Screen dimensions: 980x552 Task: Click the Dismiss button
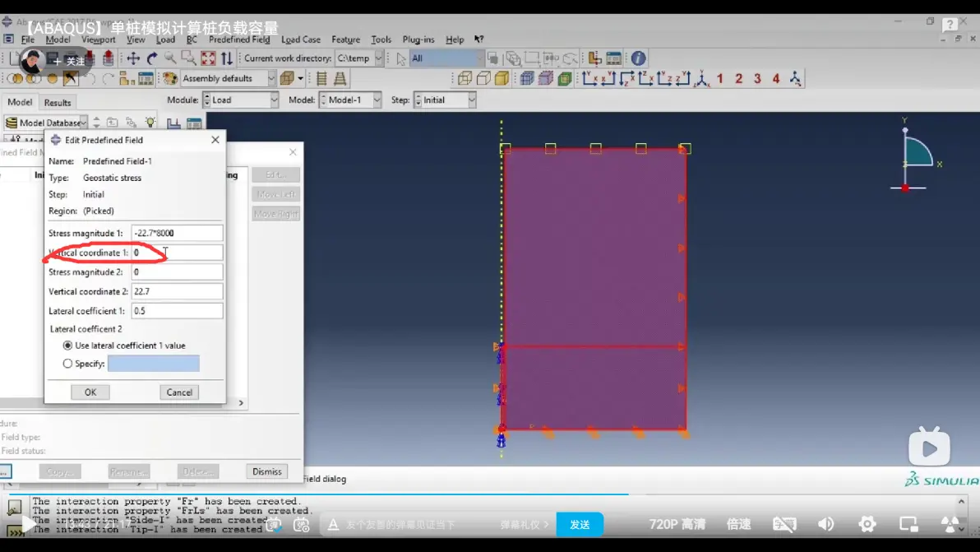267,471
